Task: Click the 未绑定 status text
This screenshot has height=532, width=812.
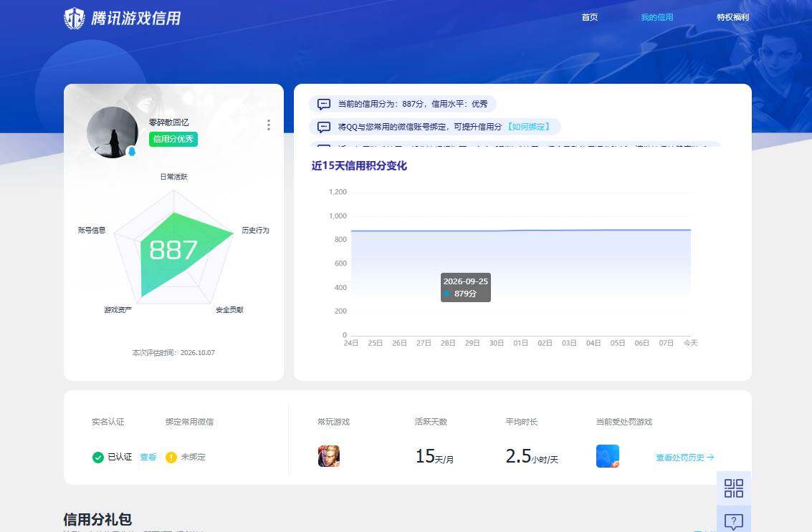Action: click(x=194, y=458)
